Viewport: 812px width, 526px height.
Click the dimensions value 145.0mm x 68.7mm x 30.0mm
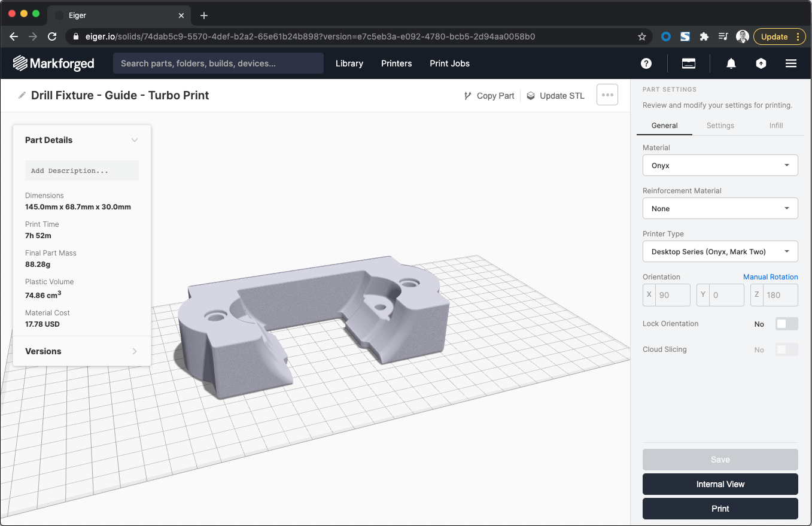78,207
